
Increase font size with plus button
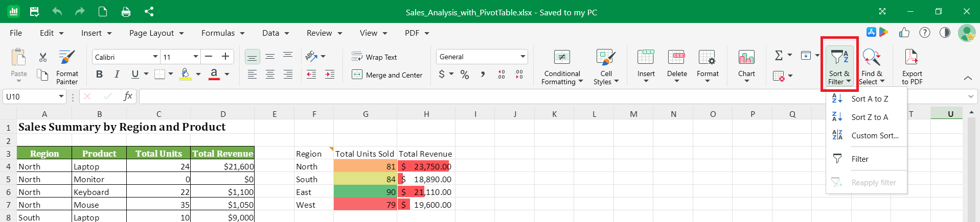[225, 56]
